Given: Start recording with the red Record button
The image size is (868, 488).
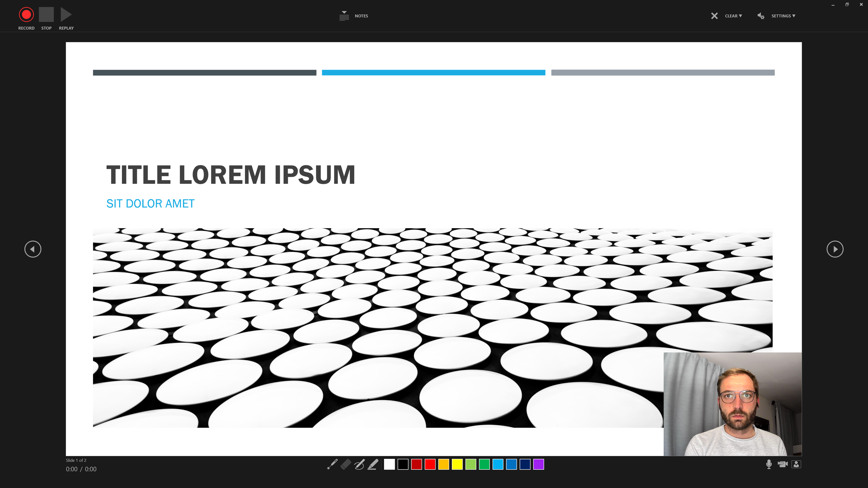Looking at the screenshot, I should click(x=26, y=15).
